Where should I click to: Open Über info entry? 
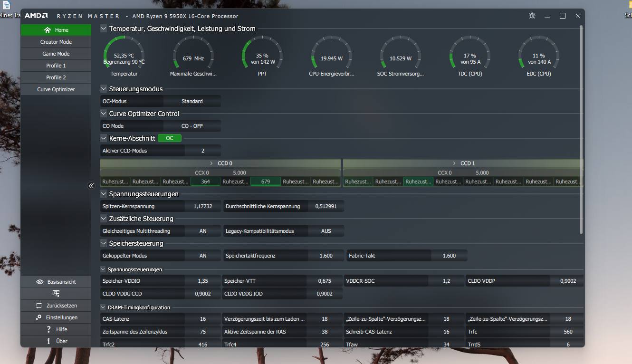(56, 341)
